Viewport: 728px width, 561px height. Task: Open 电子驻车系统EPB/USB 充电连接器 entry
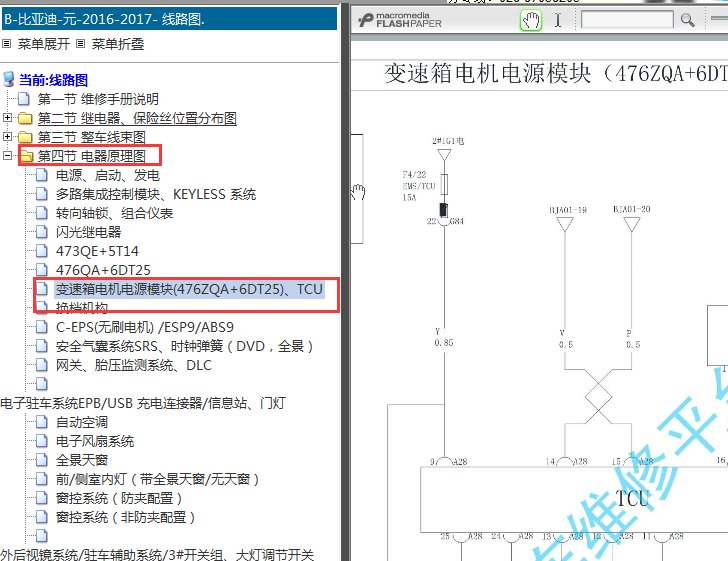pyautogui.click(x=143, y=403)
